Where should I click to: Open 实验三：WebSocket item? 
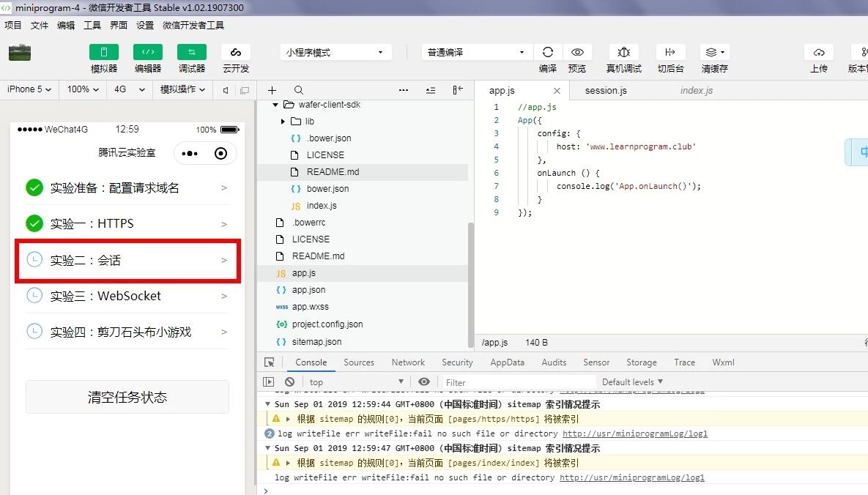(x=127, y=297)
